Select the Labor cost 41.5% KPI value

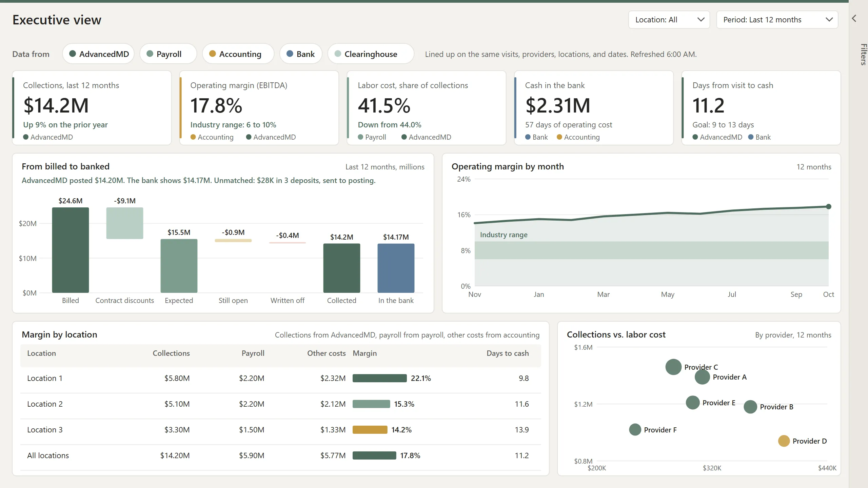384,105
